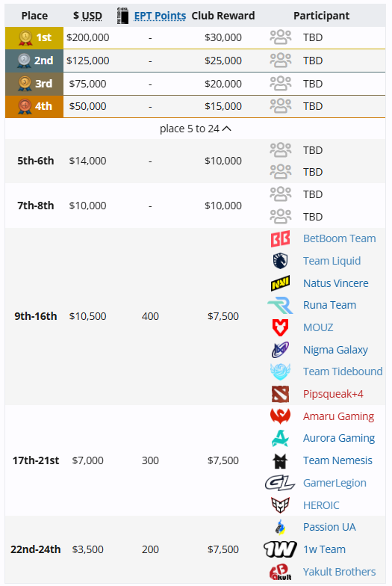The width and height of the screenshot is (392, 586).
Task: Click the USD currency abbreviation header
Action: 92,16
